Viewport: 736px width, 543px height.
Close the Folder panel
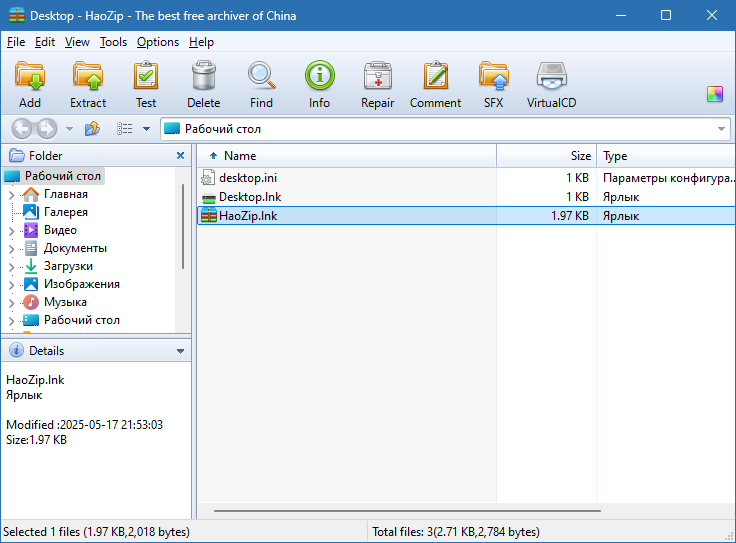[x=180, y=155]
